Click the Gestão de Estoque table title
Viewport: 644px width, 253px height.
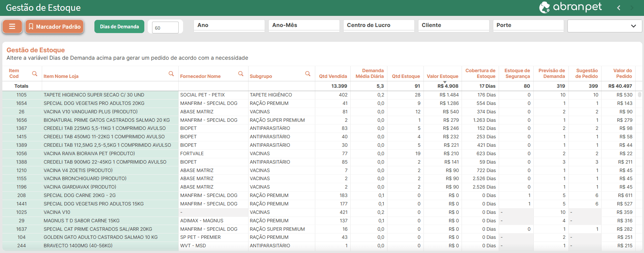click(x=36, y=50)
